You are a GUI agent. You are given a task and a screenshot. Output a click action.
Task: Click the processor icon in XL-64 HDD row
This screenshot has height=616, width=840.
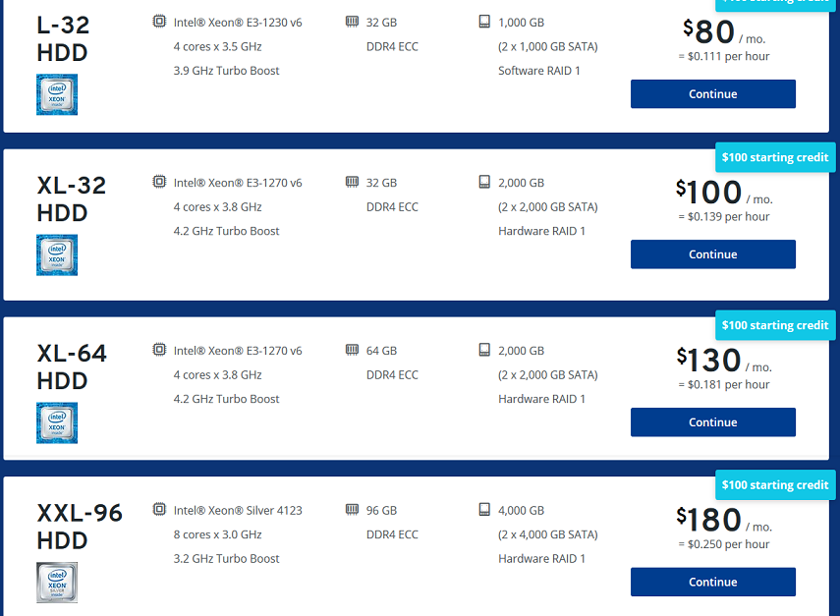(x=159, y=350)
